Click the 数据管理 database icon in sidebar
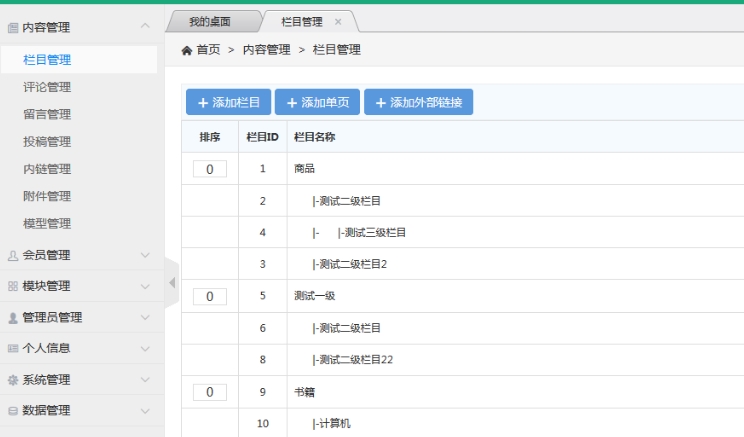 point(12,410)
